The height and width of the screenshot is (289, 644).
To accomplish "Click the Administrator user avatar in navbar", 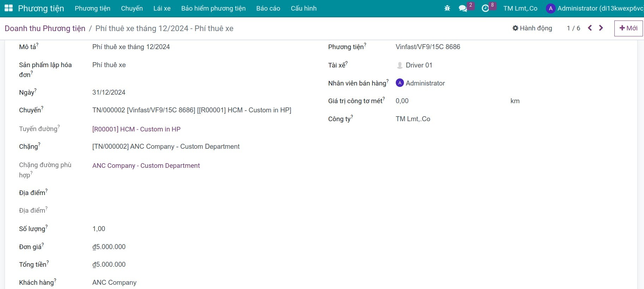I will [x=550, y=8].
